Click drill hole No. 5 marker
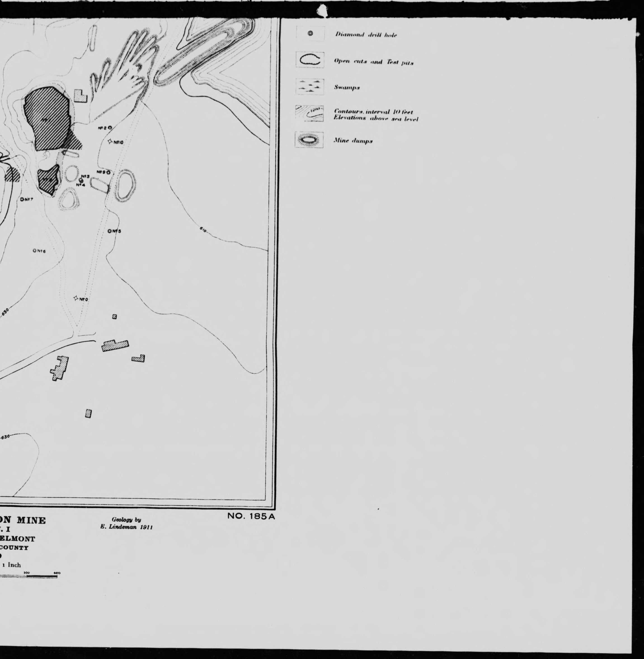Screen dimensions: 644x659 click(x=110, y=231)
